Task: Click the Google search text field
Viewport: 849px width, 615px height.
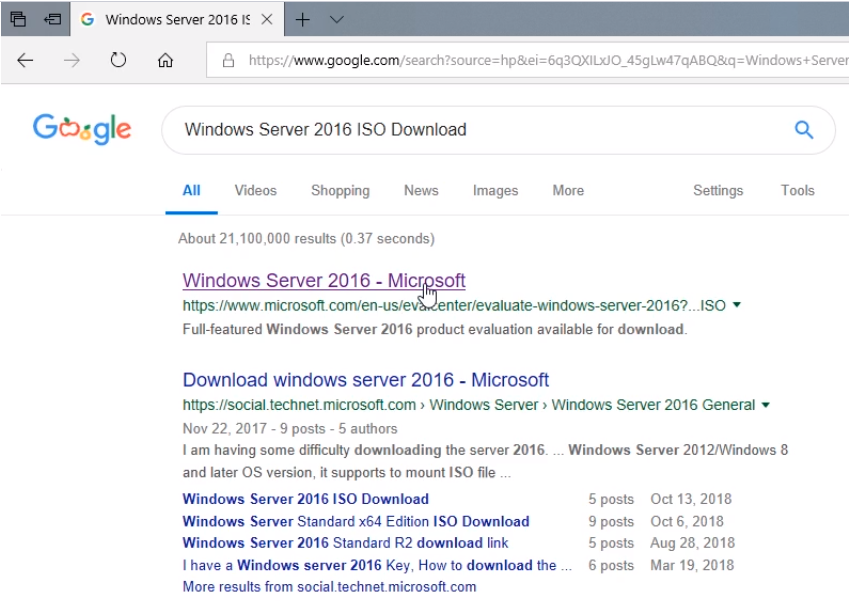Action: [470, 129]
